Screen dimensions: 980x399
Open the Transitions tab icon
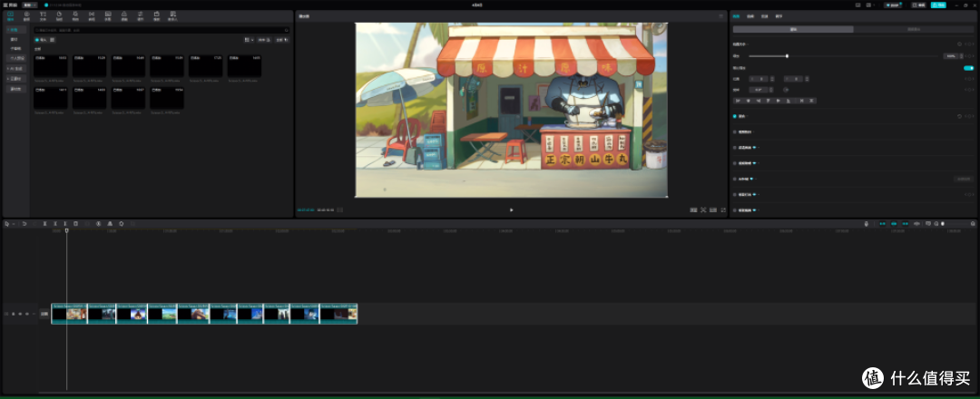click(x=92, y=15)
